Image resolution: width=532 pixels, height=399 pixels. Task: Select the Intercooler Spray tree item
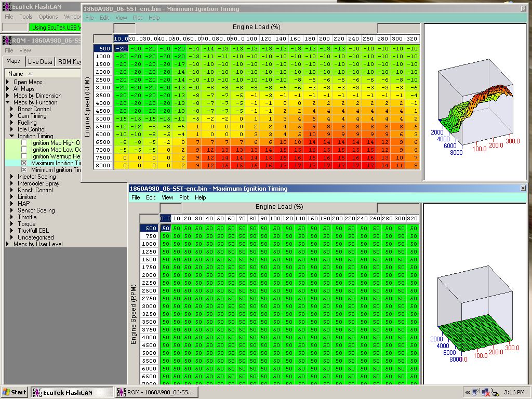[x=38, y=183]
